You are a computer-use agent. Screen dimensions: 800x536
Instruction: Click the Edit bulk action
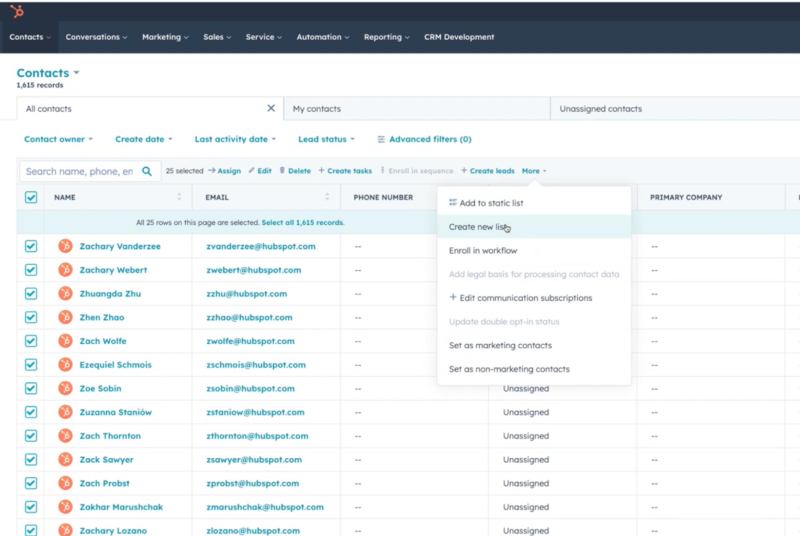point(260,171)
